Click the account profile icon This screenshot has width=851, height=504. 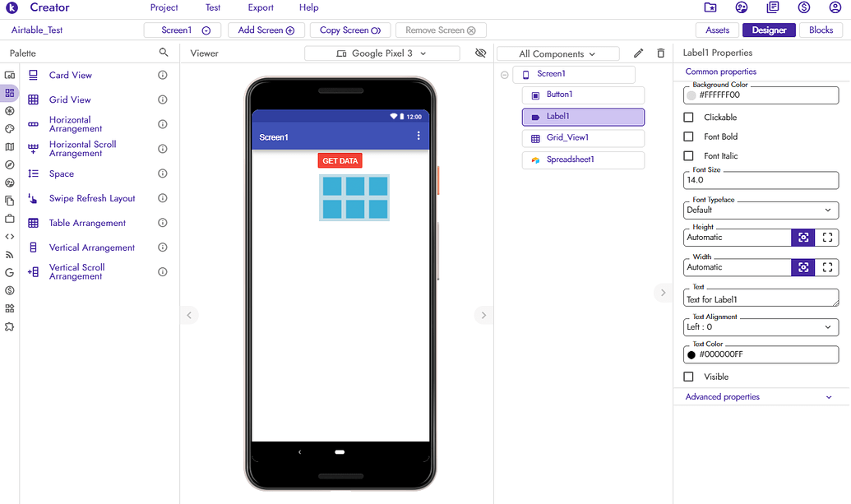tap(836, 8)
